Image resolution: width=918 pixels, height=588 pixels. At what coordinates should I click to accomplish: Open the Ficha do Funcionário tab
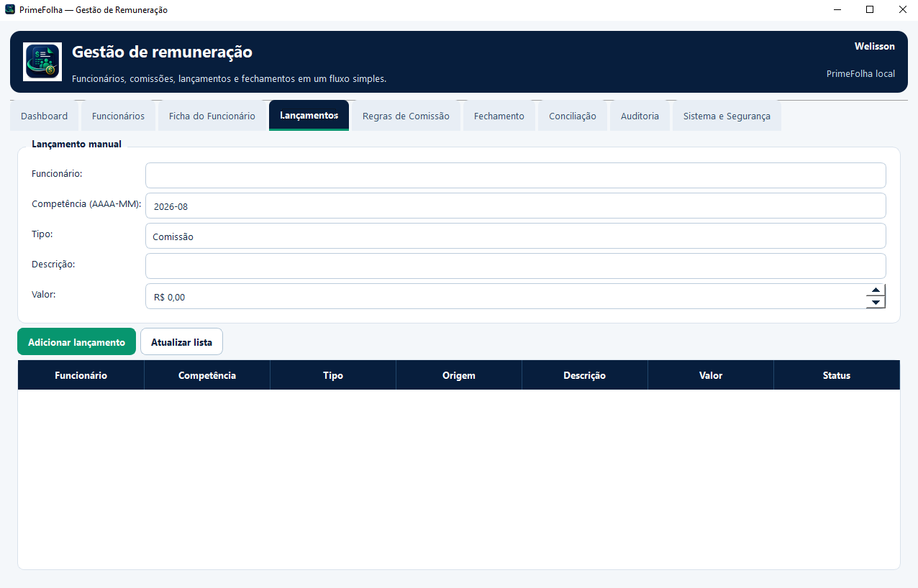click(x=212, y=116)
